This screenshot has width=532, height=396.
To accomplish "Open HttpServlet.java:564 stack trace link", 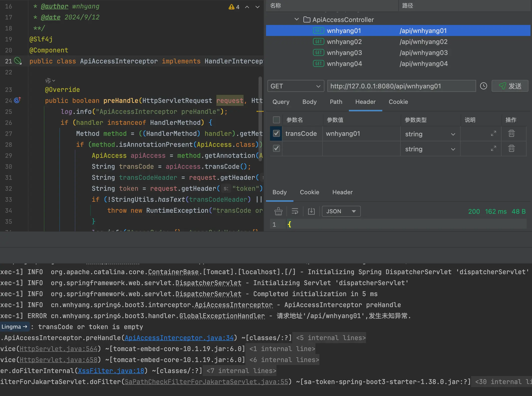I will 58,349.
